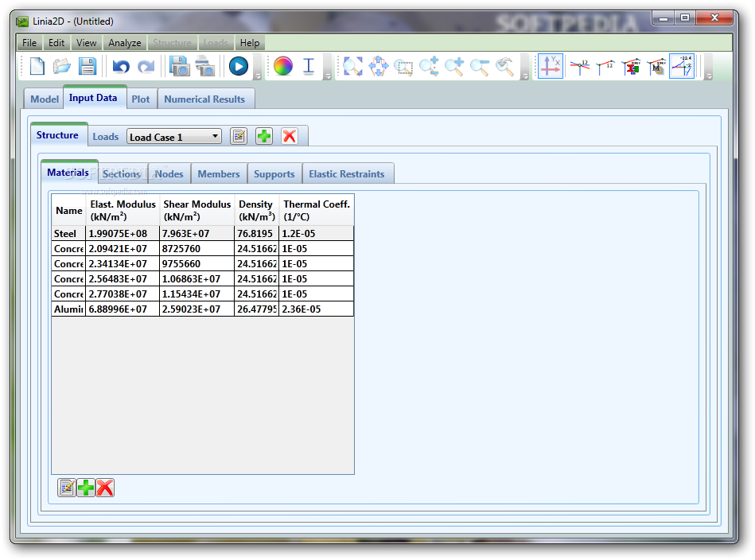The height and width of the screenshot is (560, 755).
Task: Switch to the Plot tab
Action: [x=141, y=99]
